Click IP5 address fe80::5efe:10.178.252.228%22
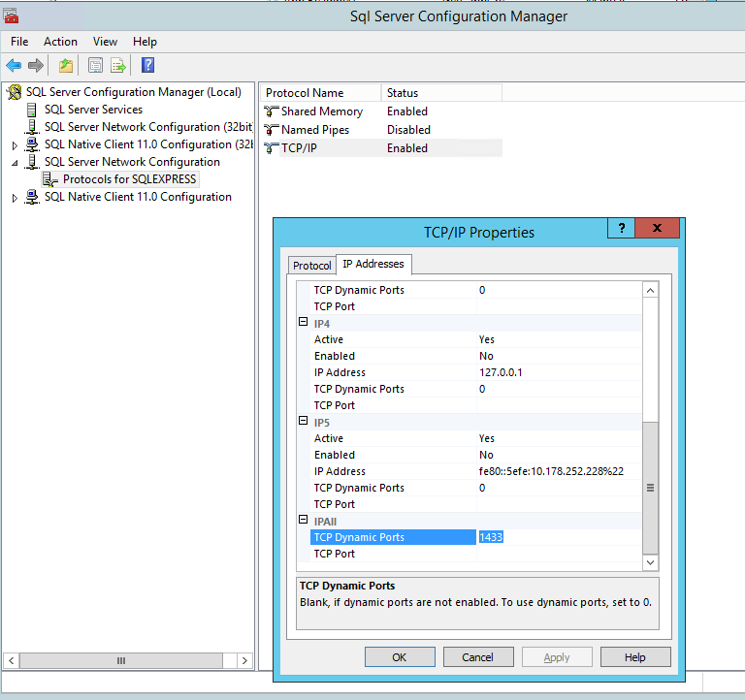This screenshot has height=700, width=745. coord(551,471)
